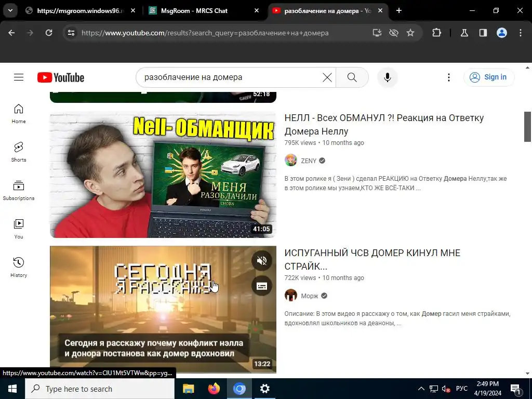This screenshot has width=532, height=399.
Task: Open the network tray icon
Action: pos(434,389)
